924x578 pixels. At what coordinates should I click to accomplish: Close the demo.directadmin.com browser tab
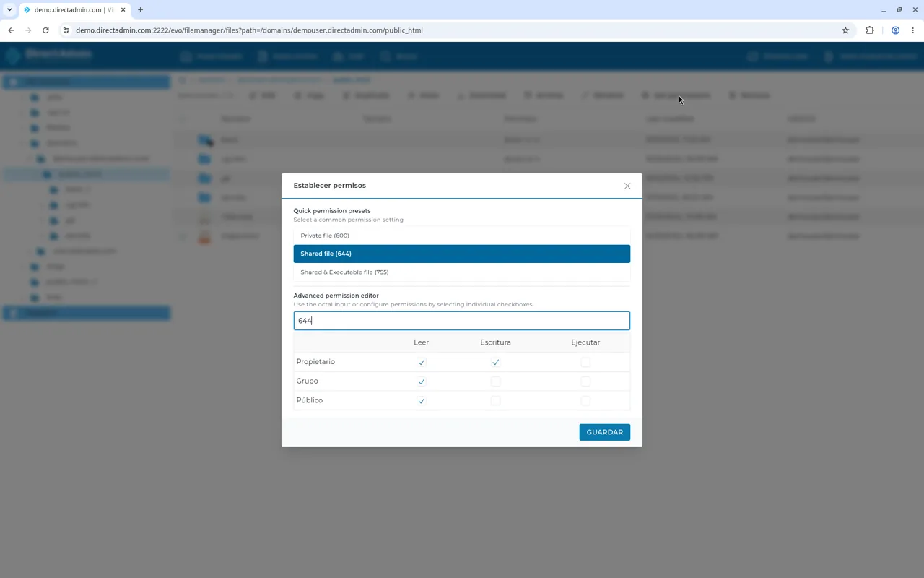pyautogui.click(x=123, y=10)
